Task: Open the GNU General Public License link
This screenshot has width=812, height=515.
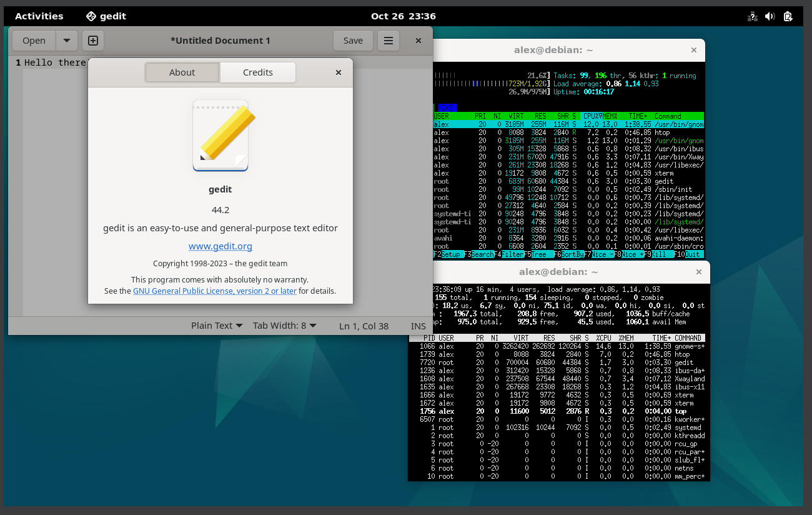Action: click(x=214, y=291)
